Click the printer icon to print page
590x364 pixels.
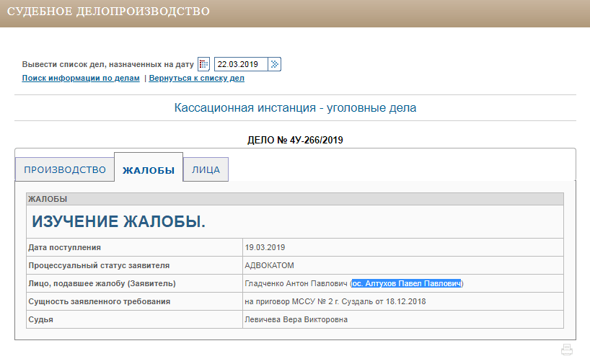[x=567, y=350]
